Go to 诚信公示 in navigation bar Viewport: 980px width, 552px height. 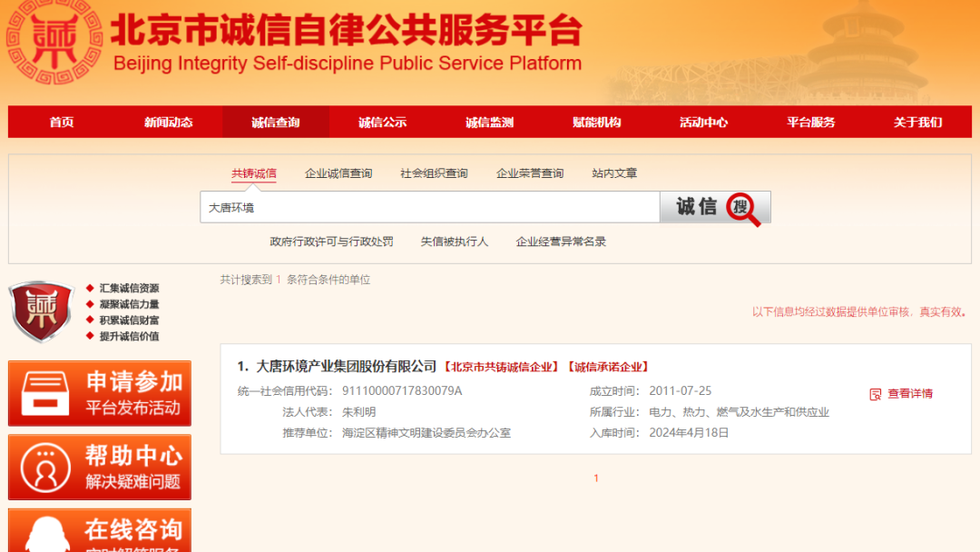coord(382,123)
